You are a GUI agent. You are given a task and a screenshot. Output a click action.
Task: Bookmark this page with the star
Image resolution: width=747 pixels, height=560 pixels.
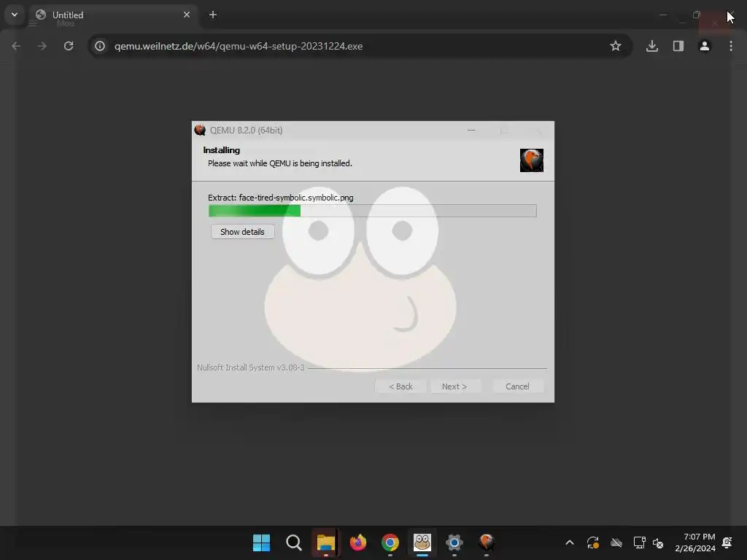(616, 46)
